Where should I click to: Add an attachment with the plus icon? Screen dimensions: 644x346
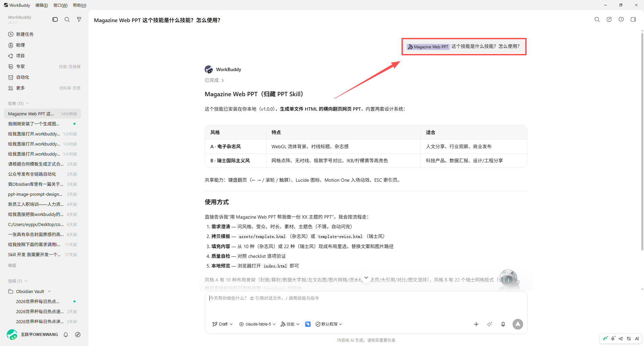pyautogui.click(x=476, y=324)
